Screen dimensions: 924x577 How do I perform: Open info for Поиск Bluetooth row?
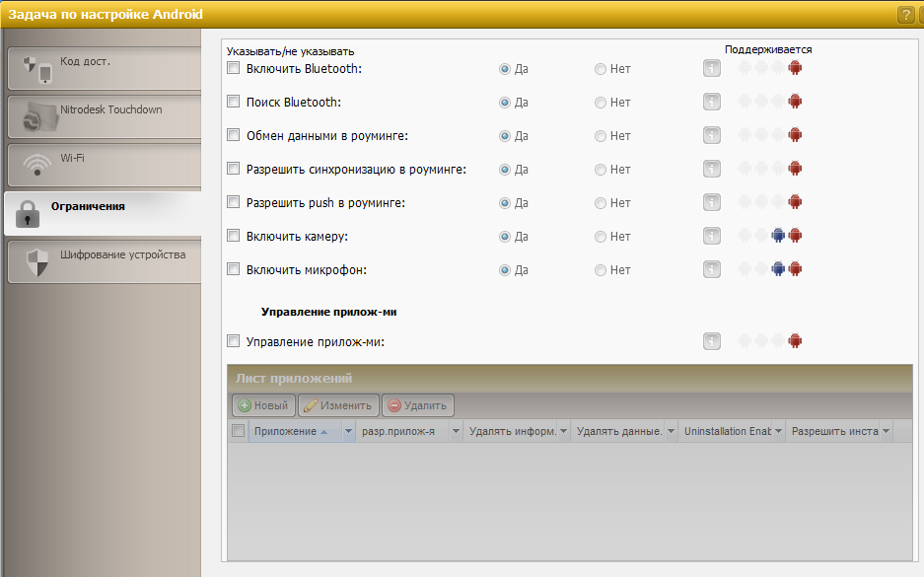712,102
